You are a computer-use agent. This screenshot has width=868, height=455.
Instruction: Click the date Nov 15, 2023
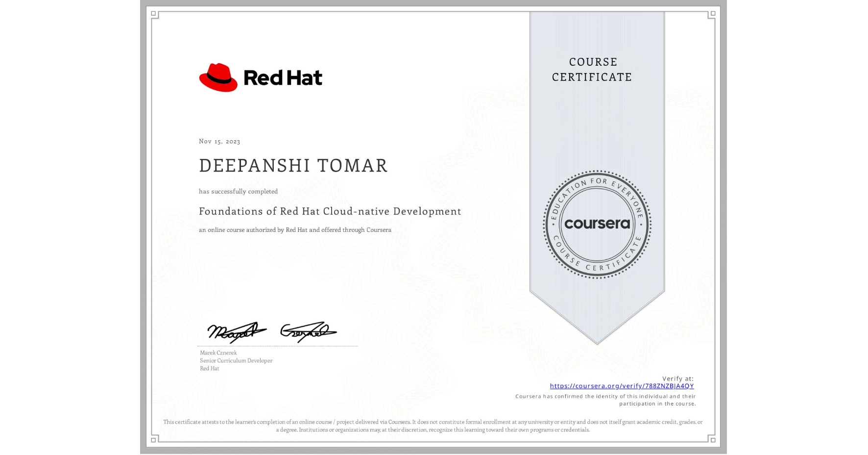[219, 141]
